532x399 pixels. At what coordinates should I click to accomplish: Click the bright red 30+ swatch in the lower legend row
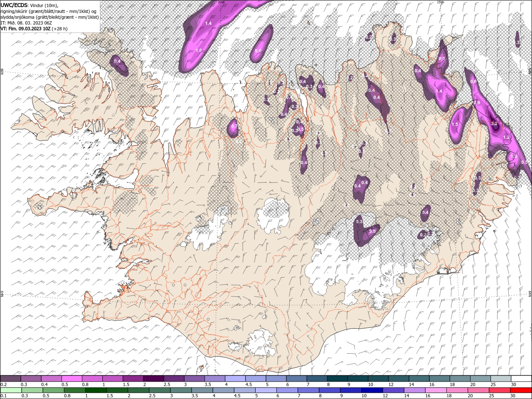[520, 390]
